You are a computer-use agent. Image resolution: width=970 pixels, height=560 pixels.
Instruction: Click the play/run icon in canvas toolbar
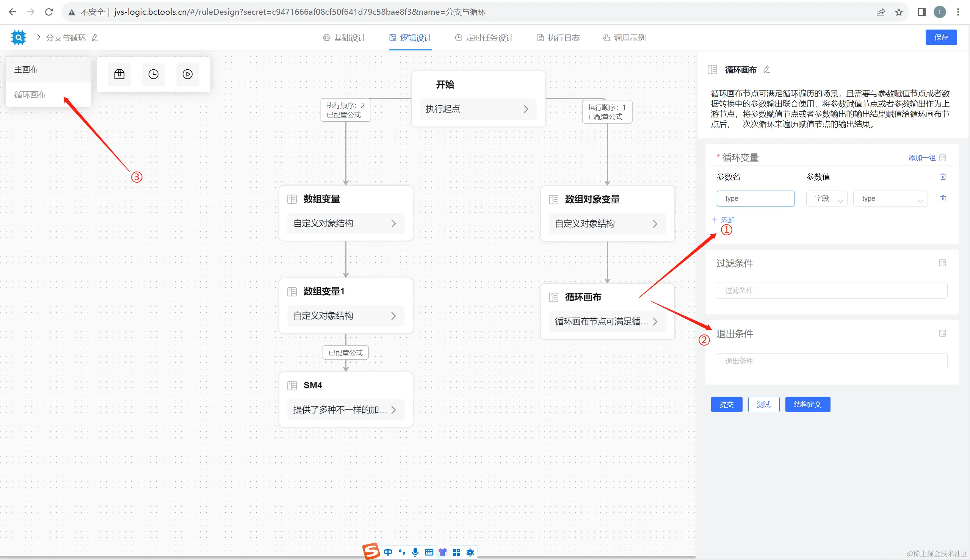click(x=187, y=74)
